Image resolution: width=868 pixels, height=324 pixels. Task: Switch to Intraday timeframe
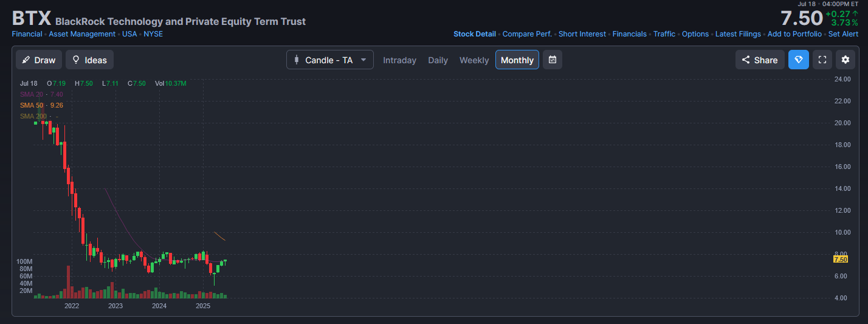click(x=399, y=60)
